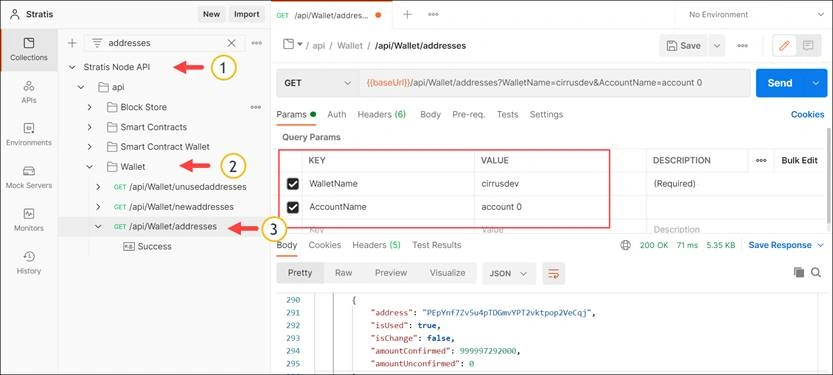Open the Monitors sidebar panel
This screenshot has height=375, width=833.
[x=29, y=220]
